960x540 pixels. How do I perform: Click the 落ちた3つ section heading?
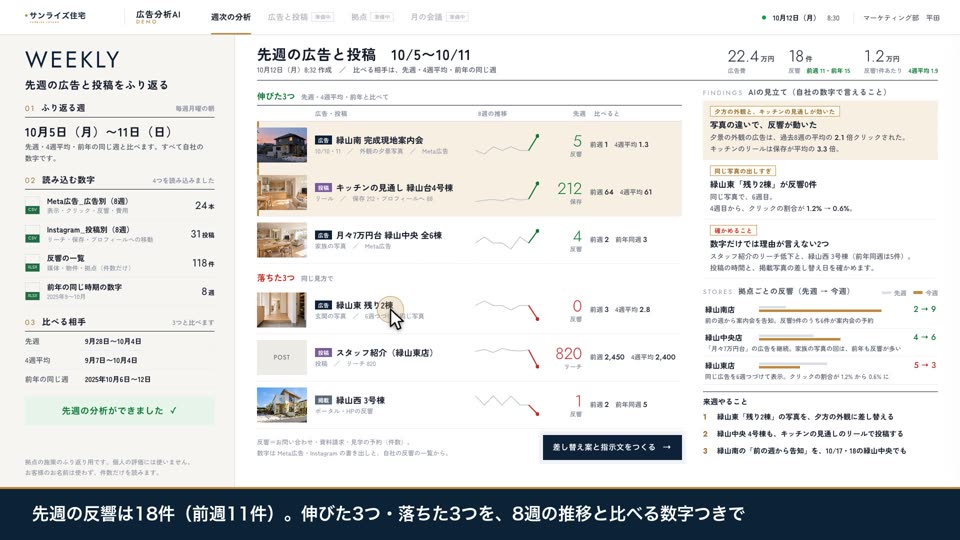pyautogui.click(x=276, y=278)
